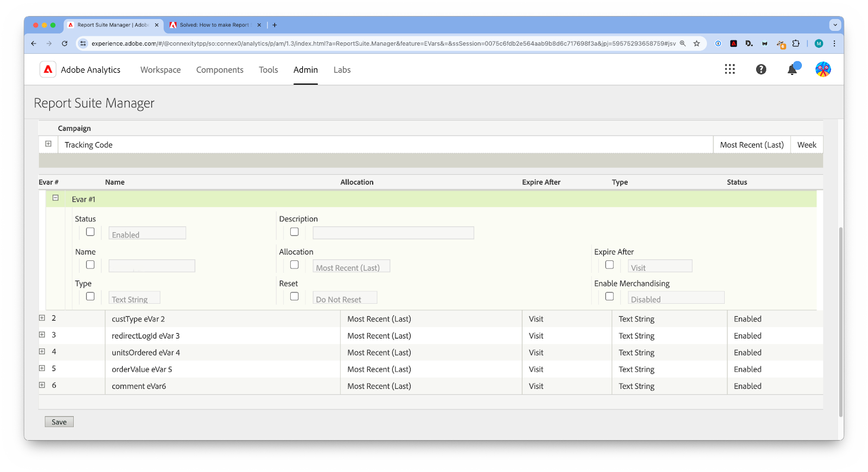Expand eVar row 2 custType
Viewport: 868px width, 472px height.
tap(42, 318)
